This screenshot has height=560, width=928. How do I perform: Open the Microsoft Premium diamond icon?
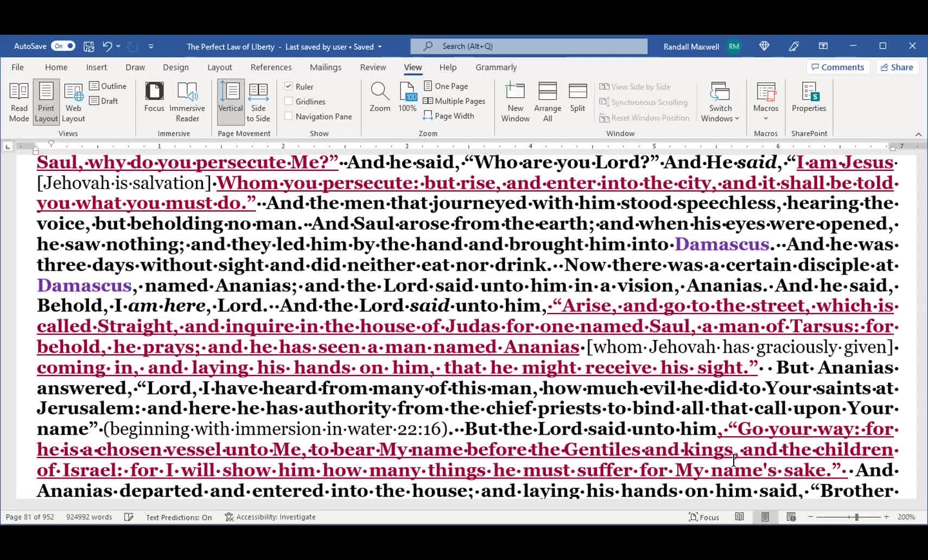pyautogui.click(x=764, y=46)
